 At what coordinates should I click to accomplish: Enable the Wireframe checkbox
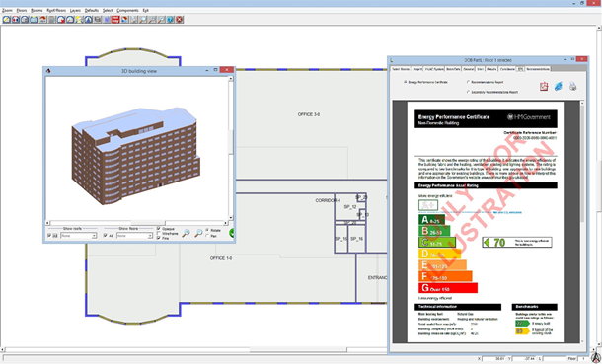point(159,233)
